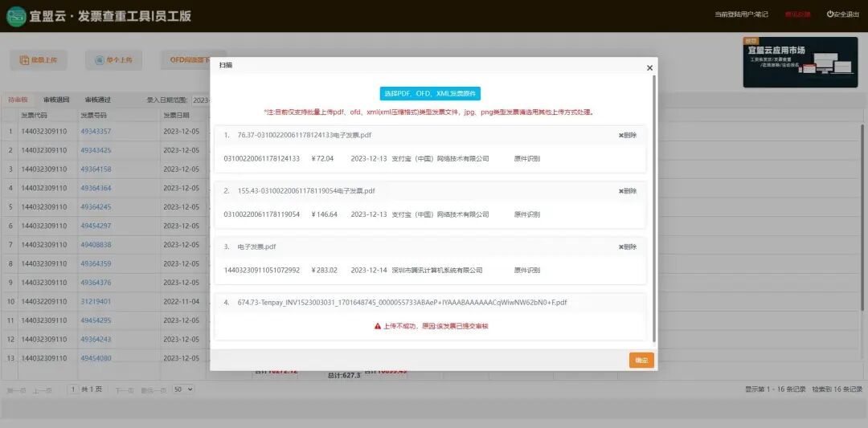868x428 pixels.
Task: Open invoice number 49343357
Action: click(x=96, y=132)
